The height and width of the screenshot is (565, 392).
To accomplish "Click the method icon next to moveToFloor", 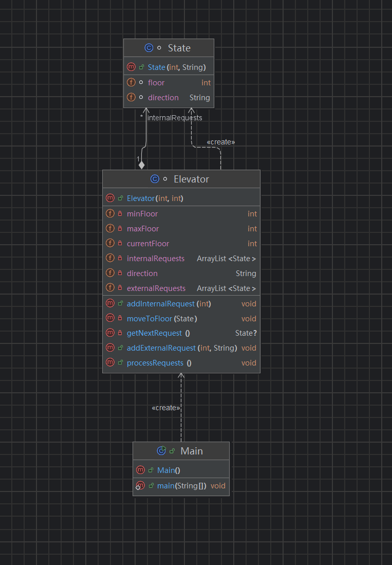I will coord(110,318).
